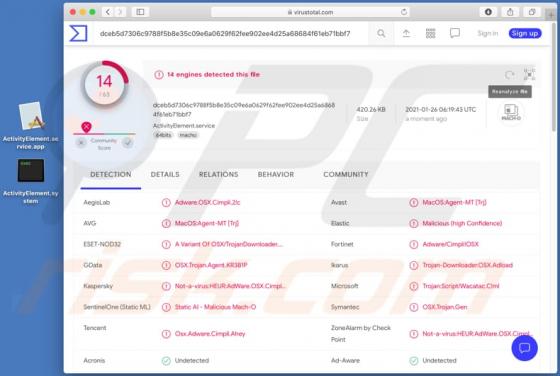Open the comments speech bubble icon
Image resolution: width=560 pixels, height=376 pixels.
point(455,34)
